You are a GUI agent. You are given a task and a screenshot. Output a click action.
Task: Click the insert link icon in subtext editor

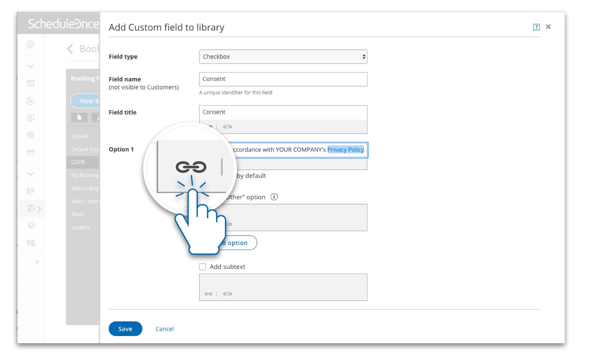click(208, 294)
